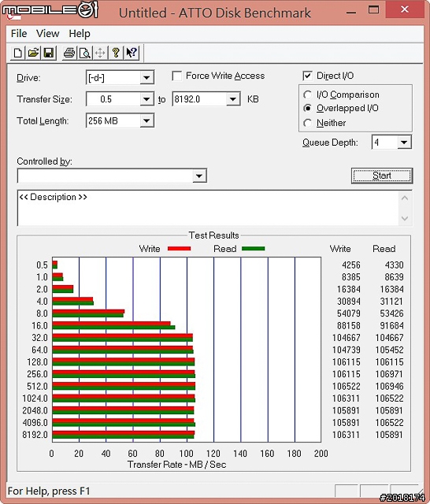Screen dimensions: 430x504
Task: Expand the Drive dropdown
Action: coord(146,77)
